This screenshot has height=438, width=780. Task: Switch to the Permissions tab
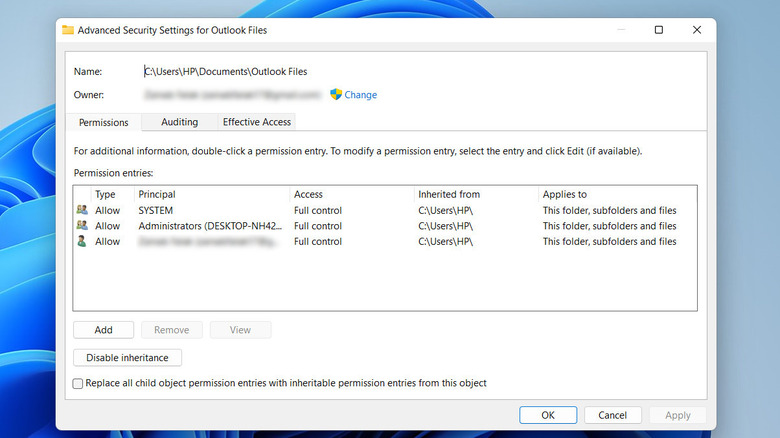(103, 122)
